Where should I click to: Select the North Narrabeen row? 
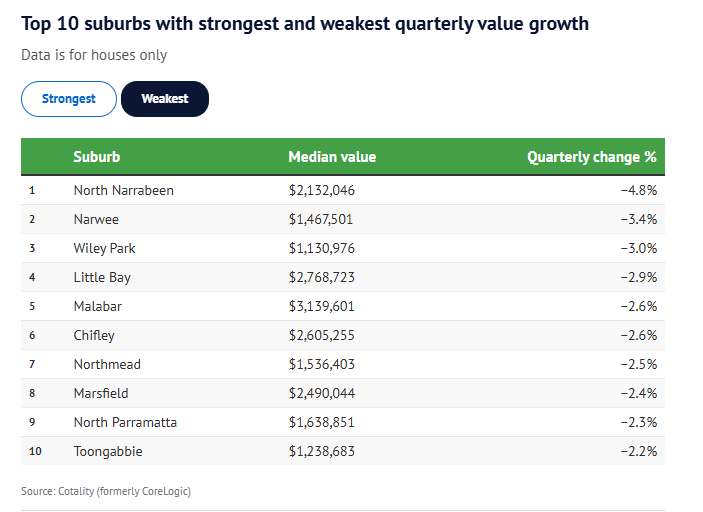pos(343,191)
